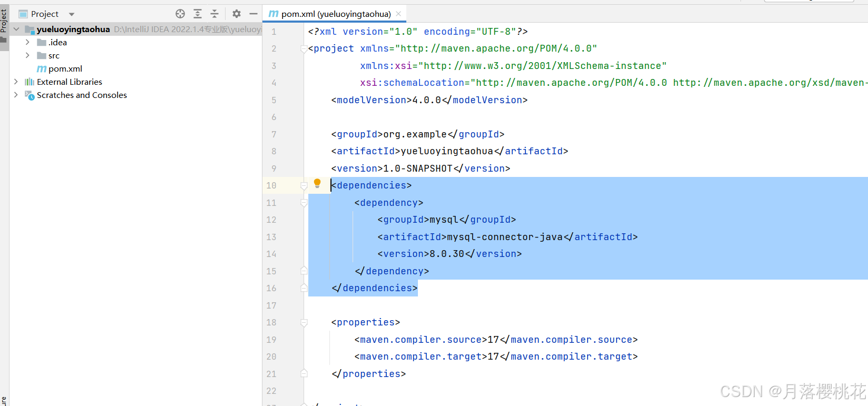
Task: Select pom.xml in the project tree
Action: pyautogui.click(x=65, y=69)
